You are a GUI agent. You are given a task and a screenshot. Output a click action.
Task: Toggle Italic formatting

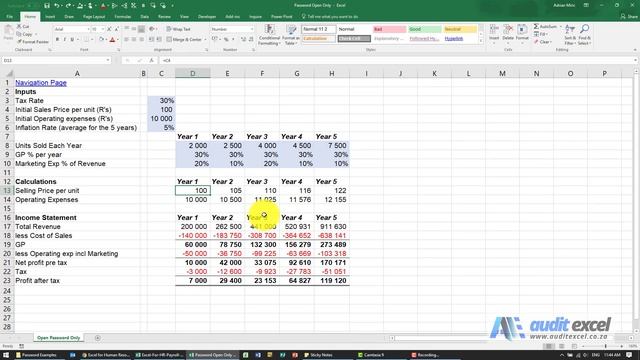coord(64,40)
